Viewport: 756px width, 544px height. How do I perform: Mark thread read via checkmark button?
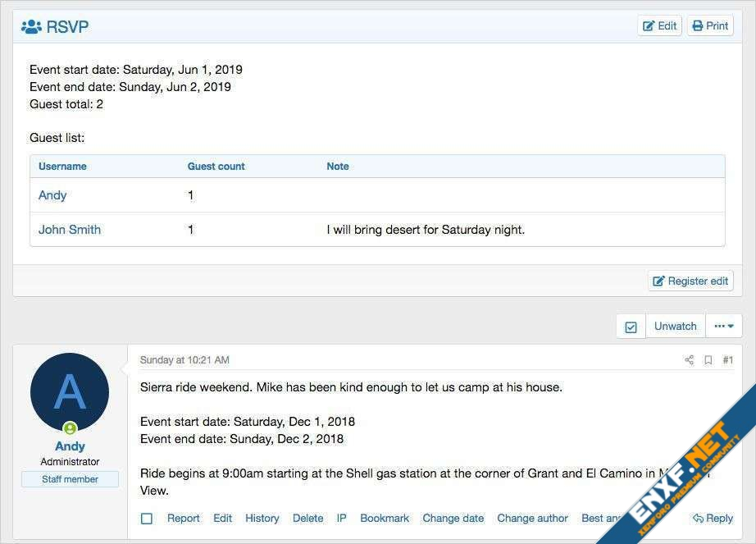coord(631,327)
